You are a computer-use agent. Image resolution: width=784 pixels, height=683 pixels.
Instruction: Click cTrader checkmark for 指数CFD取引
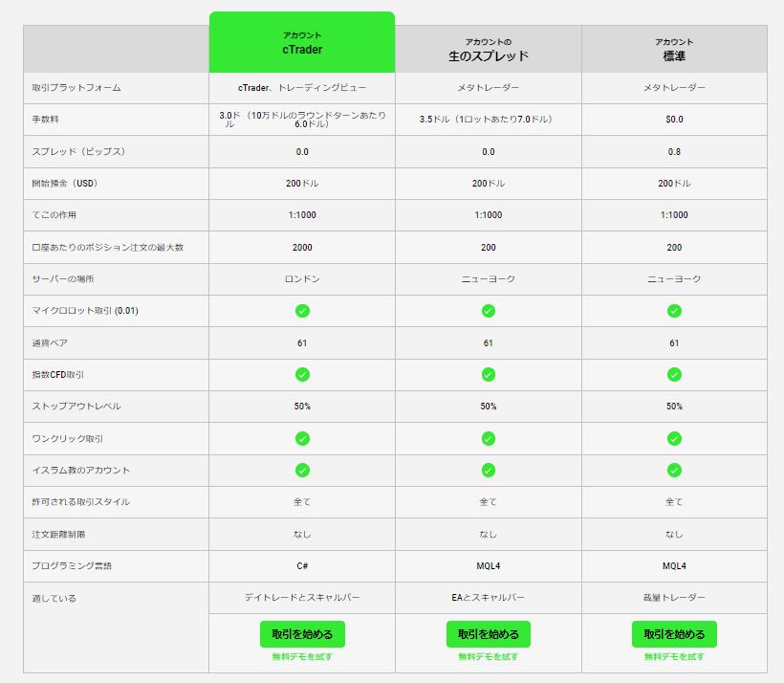302,374
